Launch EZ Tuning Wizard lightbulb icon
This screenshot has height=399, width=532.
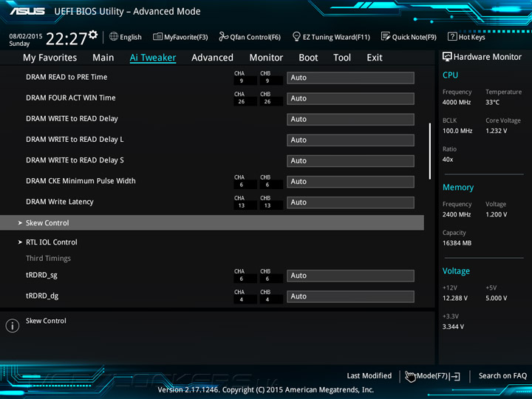pyautogui.click(x=296, y=36)
